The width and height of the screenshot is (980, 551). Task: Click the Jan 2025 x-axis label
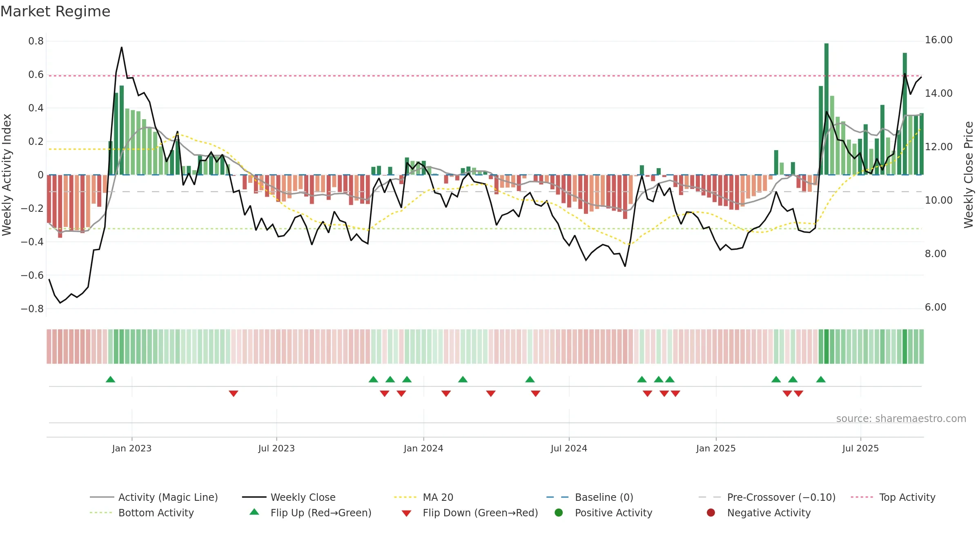click(716, 449)
